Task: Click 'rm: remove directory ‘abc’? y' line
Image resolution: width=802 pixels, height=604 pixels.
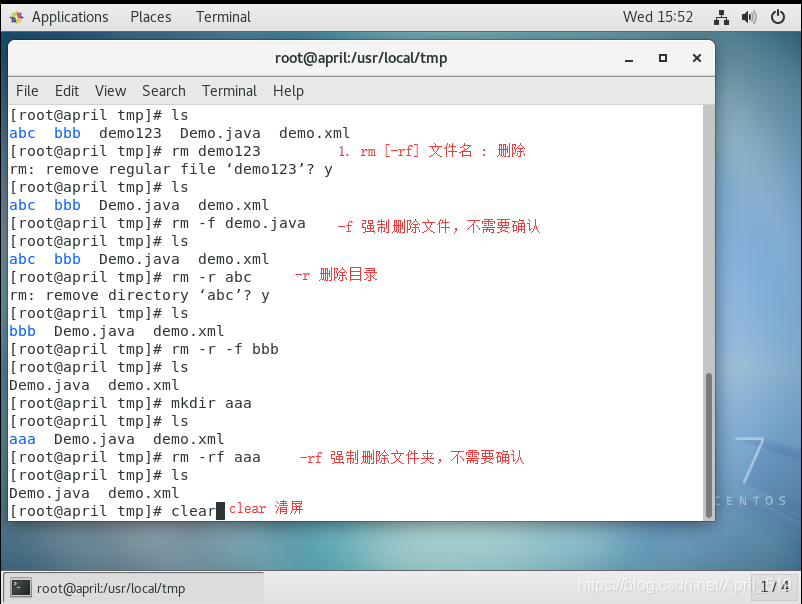Action: click(x=140, y=295)
